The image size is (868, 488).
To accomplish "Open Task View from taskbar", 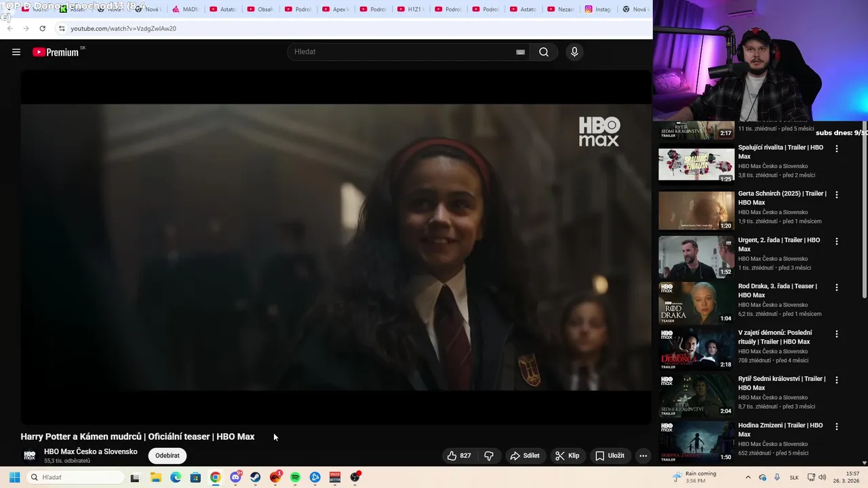I will pos(135,477).
